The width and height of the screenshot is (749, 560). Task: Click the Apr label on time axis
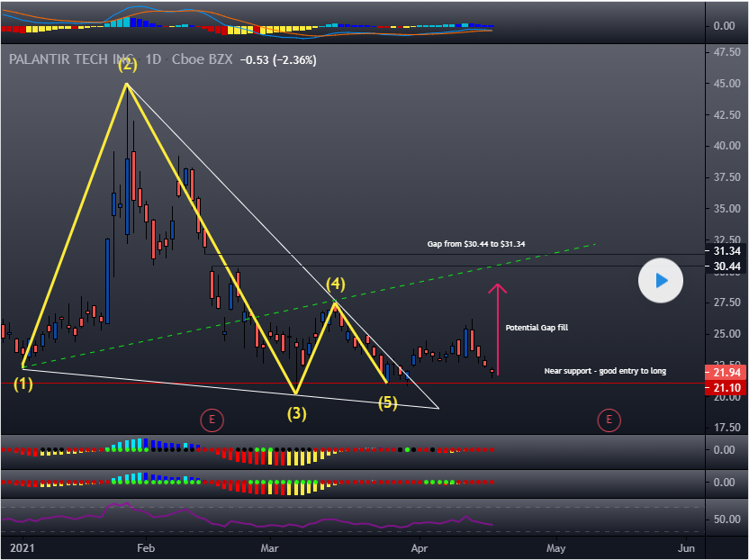click(419, 547)
